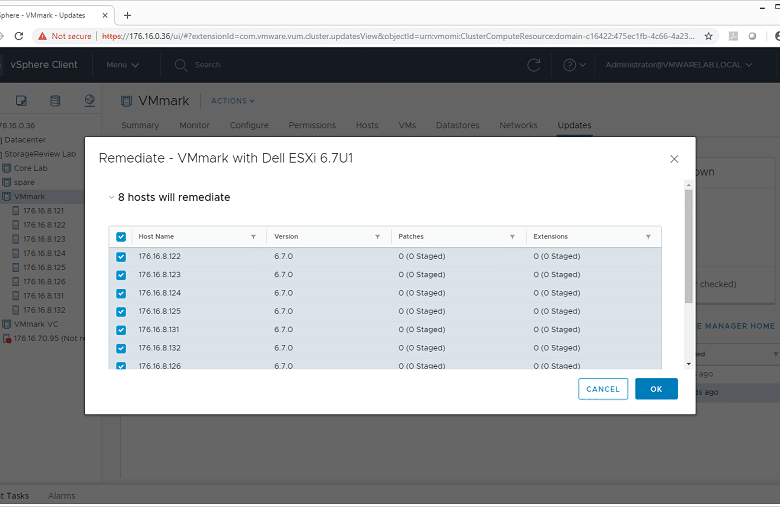Click the vSphere refresh icon
The height and width of the screenshot is (507, 780).
534,65
